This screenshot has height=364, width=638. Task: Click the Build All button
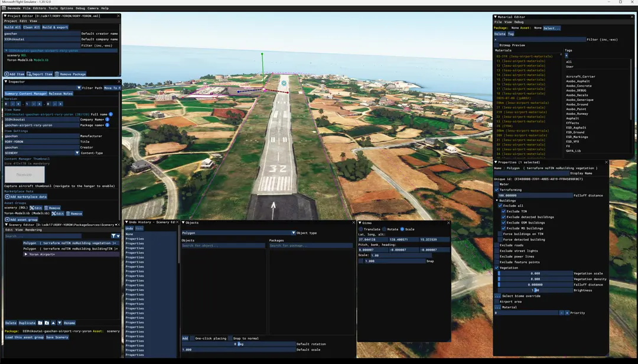[12, 27]
